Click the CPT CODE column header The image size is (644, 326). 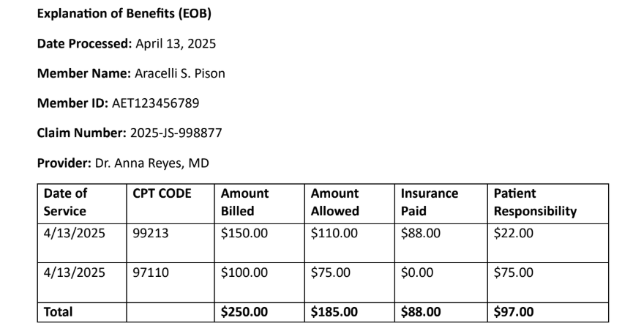[171, 204]
